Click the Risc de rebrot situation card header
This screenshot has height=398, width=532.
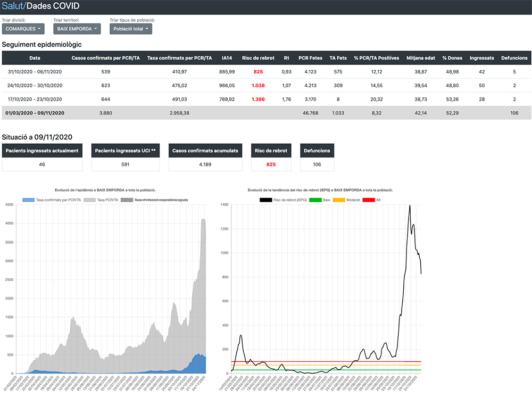(x=271, y=151)
